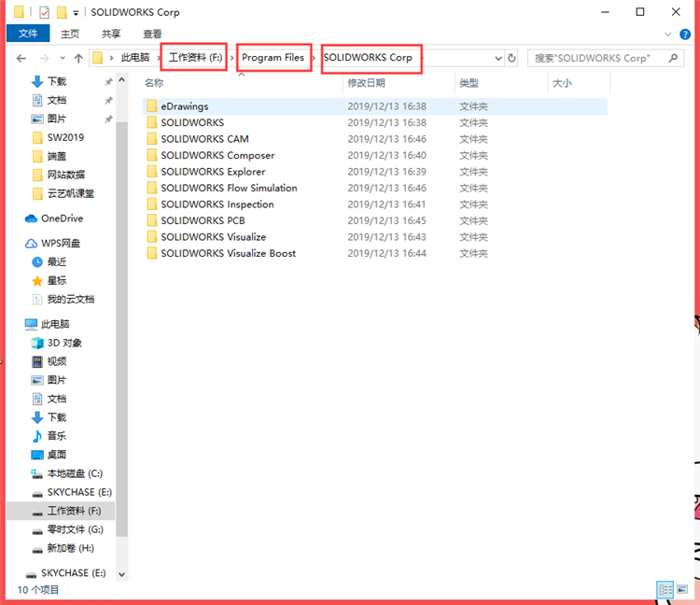Select the SOLIDWORKS Explorer folder icon
Image resolution: width=700 pixels, height=605 pixels.
coord(152,172)
